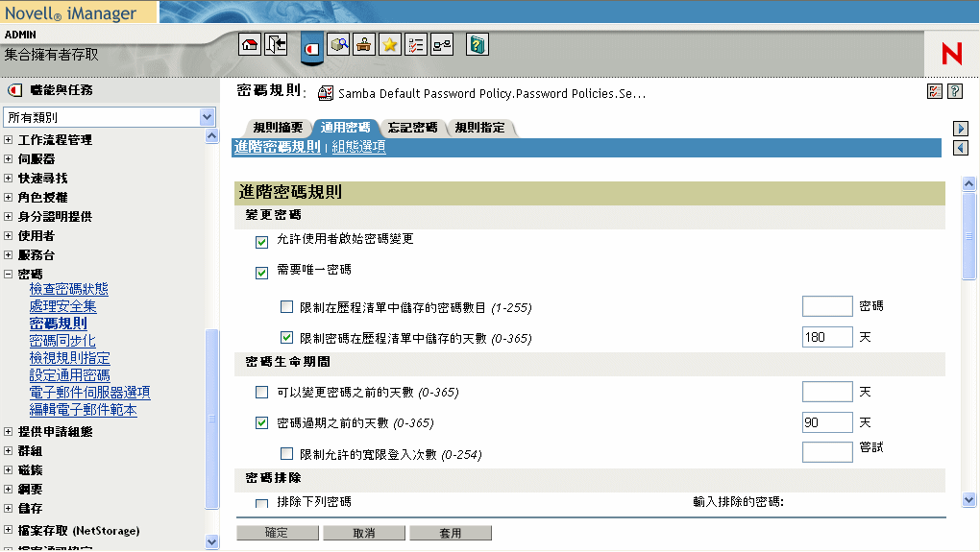Viewport: 980px width, 552px height.
Task: Toggle limit days passwords stored in history (0-365)
Action: (286, 337)
